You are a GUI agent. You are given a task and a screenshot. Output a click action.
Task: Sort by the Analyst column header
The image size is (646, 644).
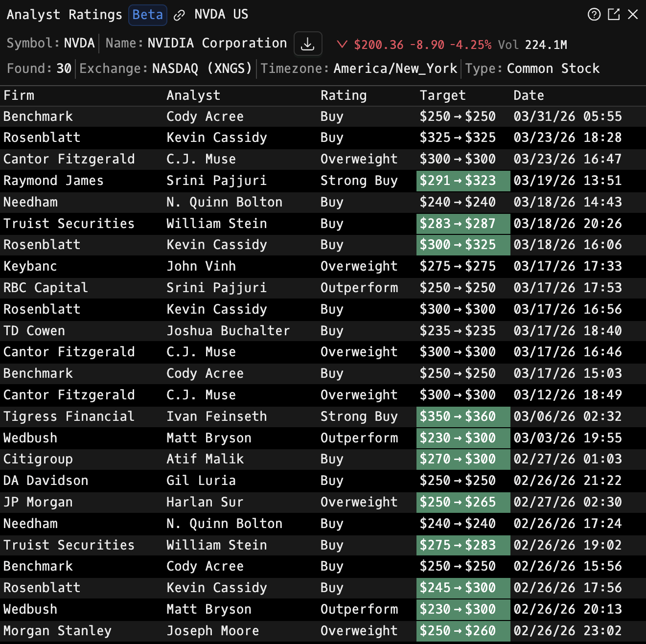coord(193,95)
